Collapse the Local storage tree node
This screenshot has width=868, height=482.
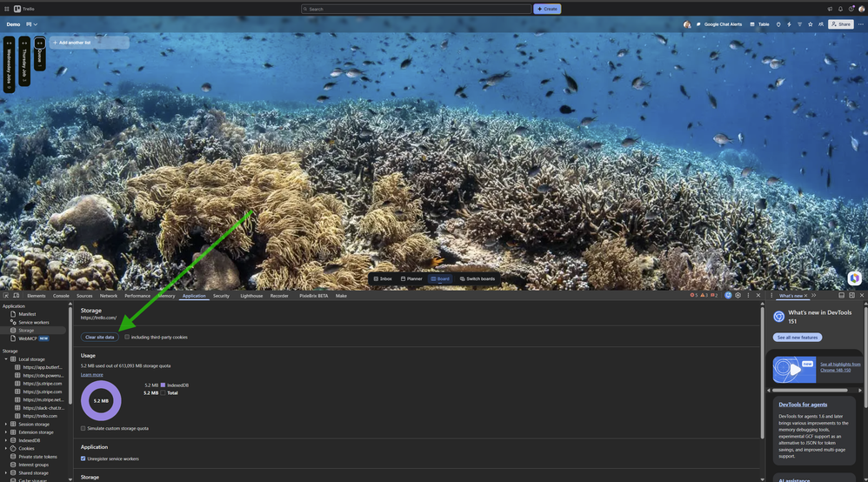tap(6, 359)
